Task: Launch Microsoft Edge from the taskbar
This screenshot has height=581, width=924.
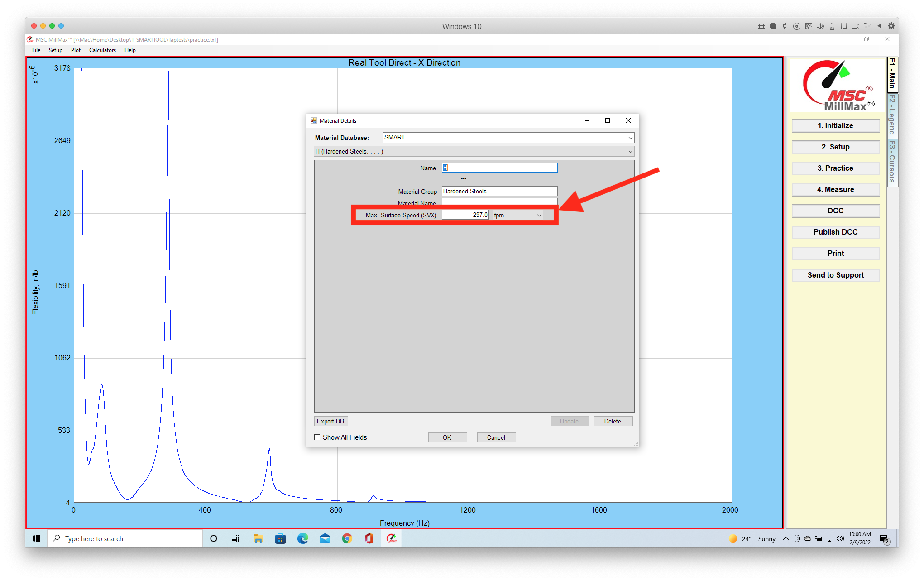Action: pos(302,538)
